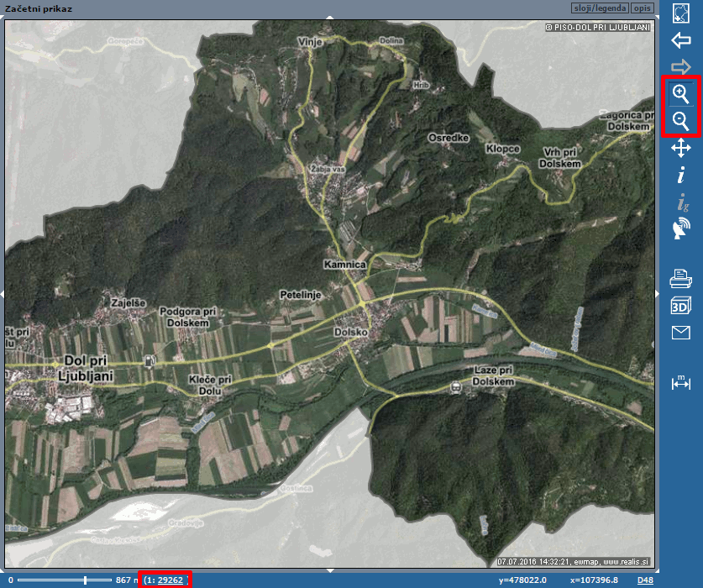Select the zoom out magnifier tool
703x588 pixels.
680,121
